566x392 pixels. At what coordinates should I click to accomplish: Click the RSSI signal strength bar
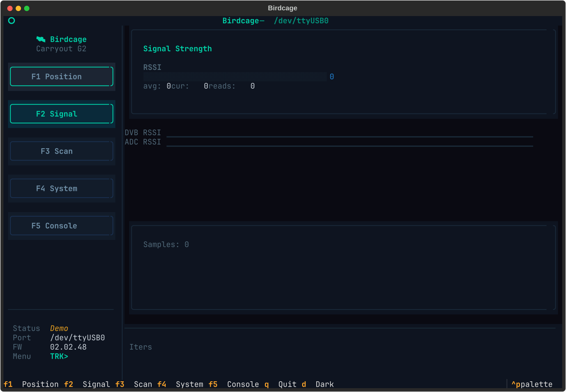234,77
